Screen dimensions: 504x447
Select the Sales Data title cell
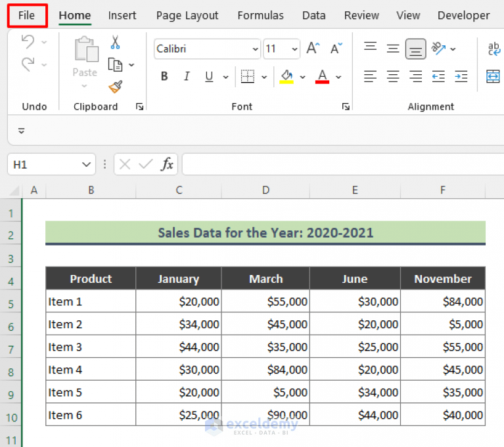tap(265, 233)
